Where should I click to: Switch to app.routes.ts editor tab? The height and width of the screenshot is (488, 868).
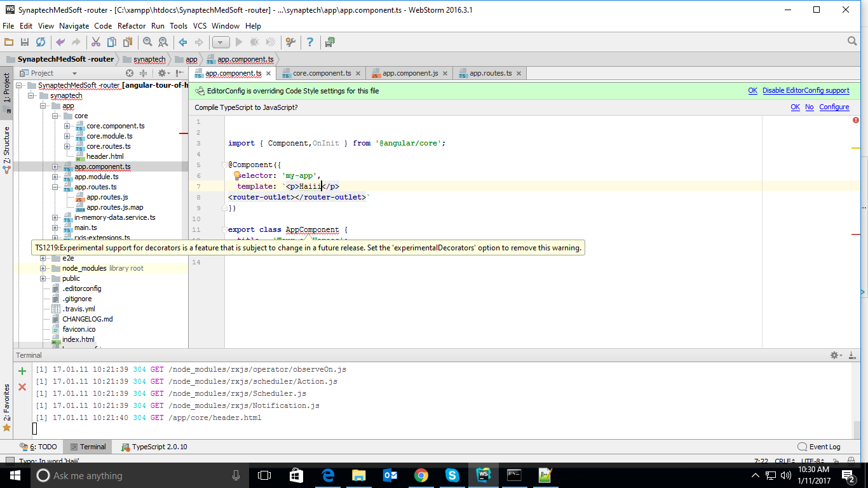pyautogui.click(x=490, y=73)
